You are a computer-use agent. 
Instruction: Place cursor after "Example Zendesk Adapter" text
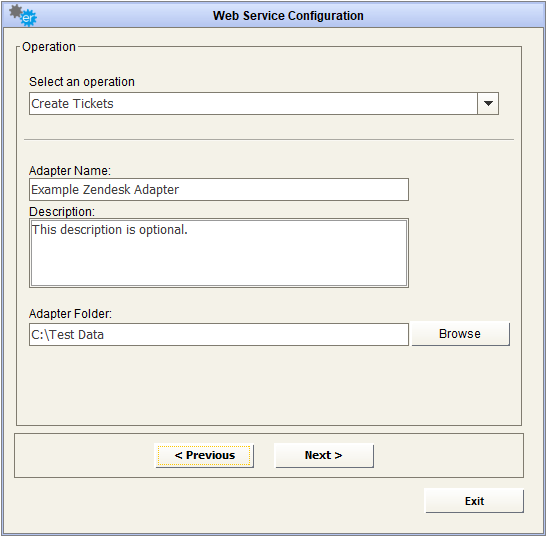tap(180, 189)
